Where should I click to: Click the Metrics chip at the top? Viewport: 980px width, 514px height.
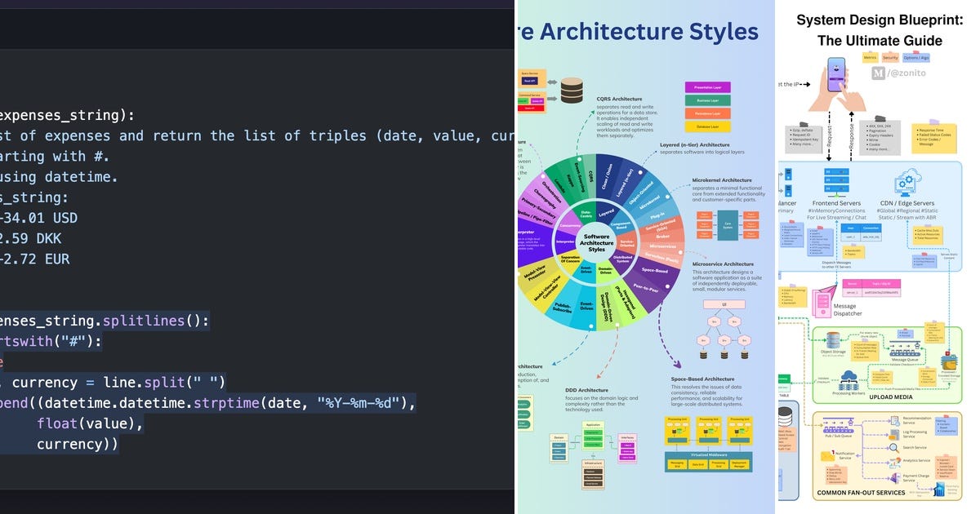tap(871, 57)
